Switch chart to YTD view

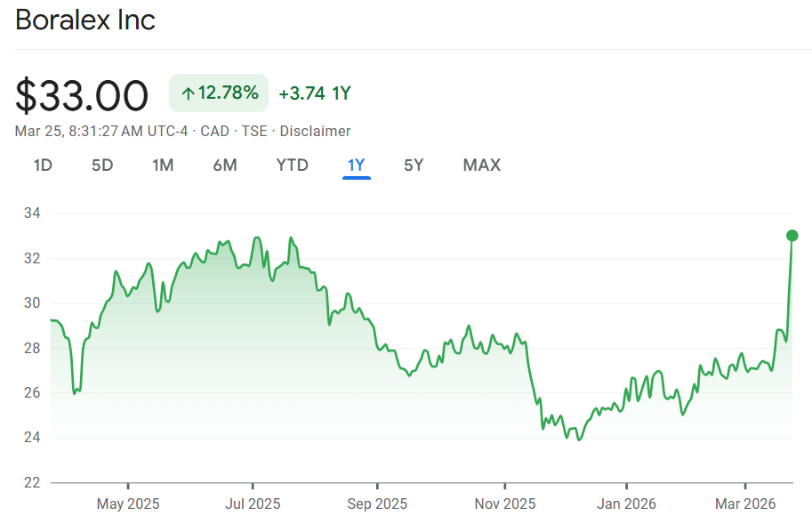292,165
